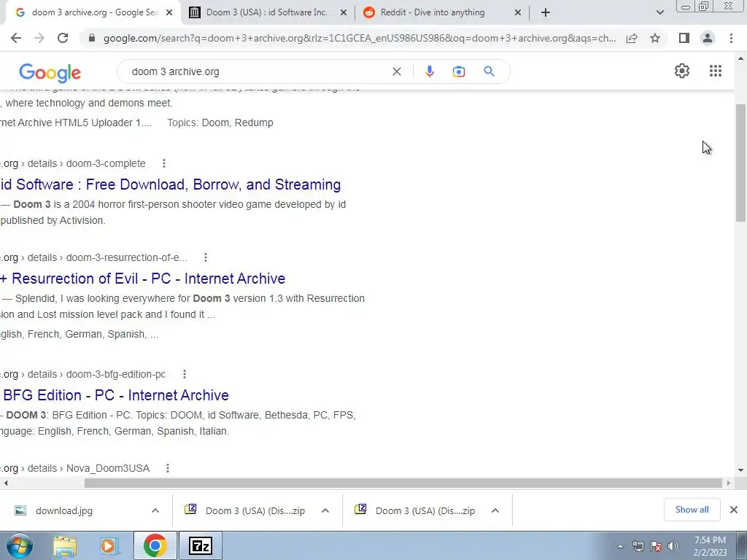The image size is (747, 560).
Task: Go back to the previous page
Action: pos(16,38)
